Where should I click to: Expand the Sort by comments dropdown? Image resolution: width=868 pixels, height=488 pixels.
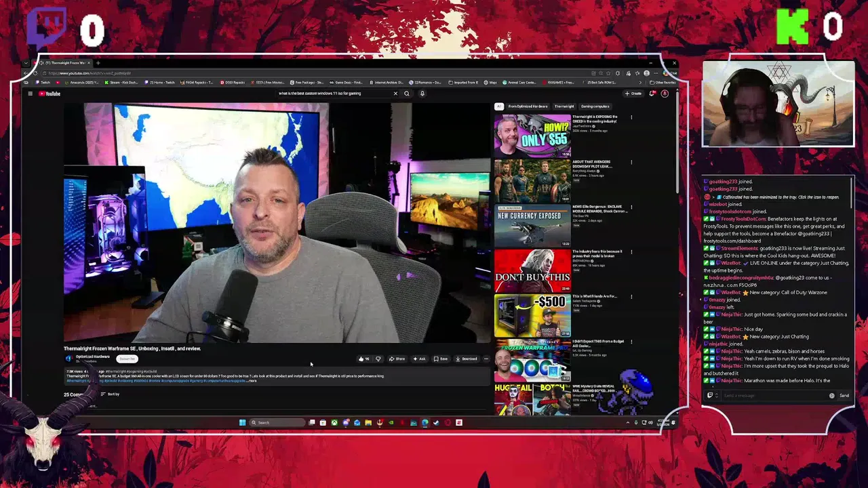[x=110, y=394]
